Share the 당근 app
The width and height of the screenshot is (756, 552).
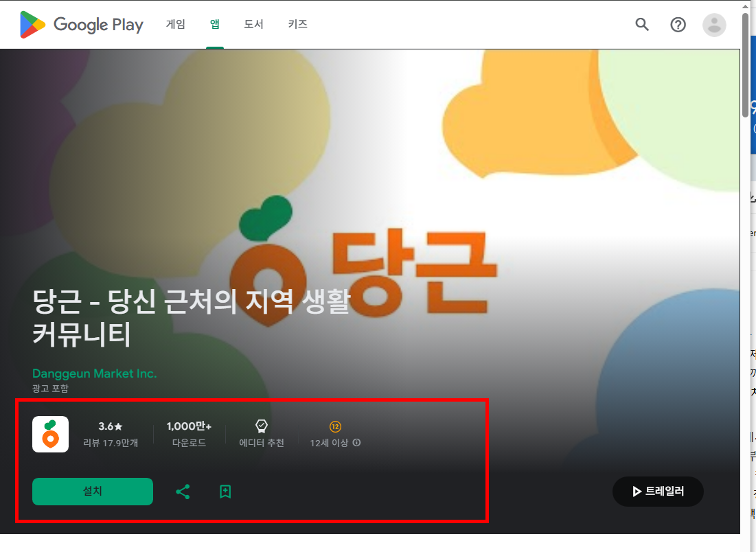pos(183,492)
